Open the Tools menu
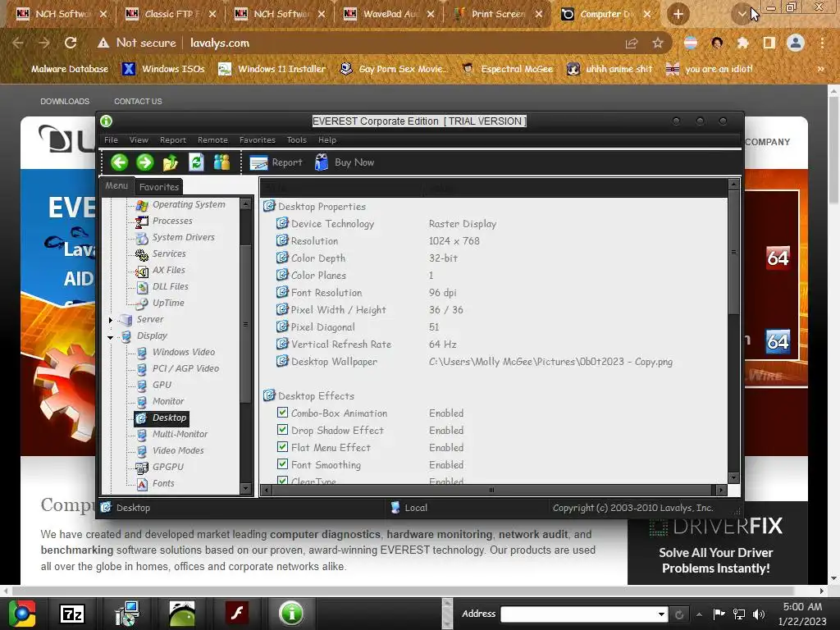Screen dimensions: 840x630 point(296,139)
